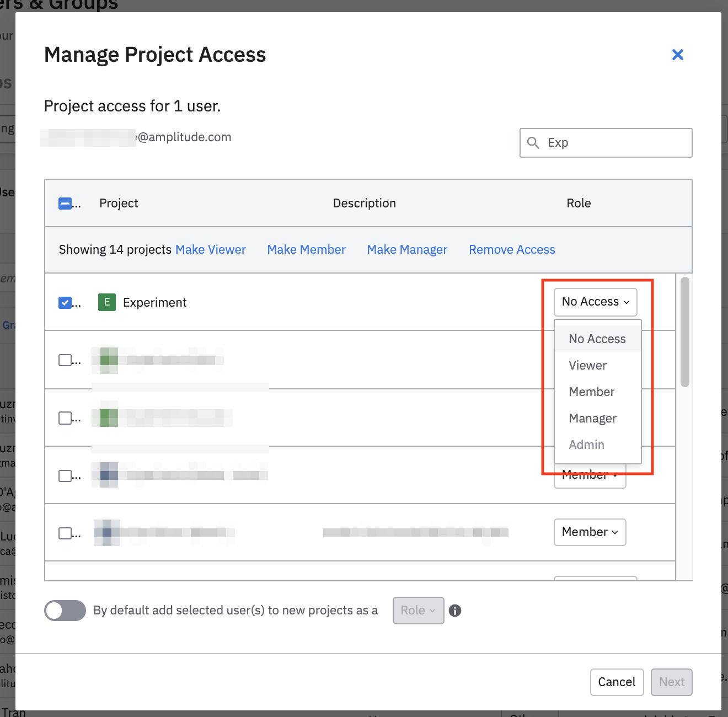Click Remove Access bulk action
728x717 pixels.
click(x=512, y=250)
